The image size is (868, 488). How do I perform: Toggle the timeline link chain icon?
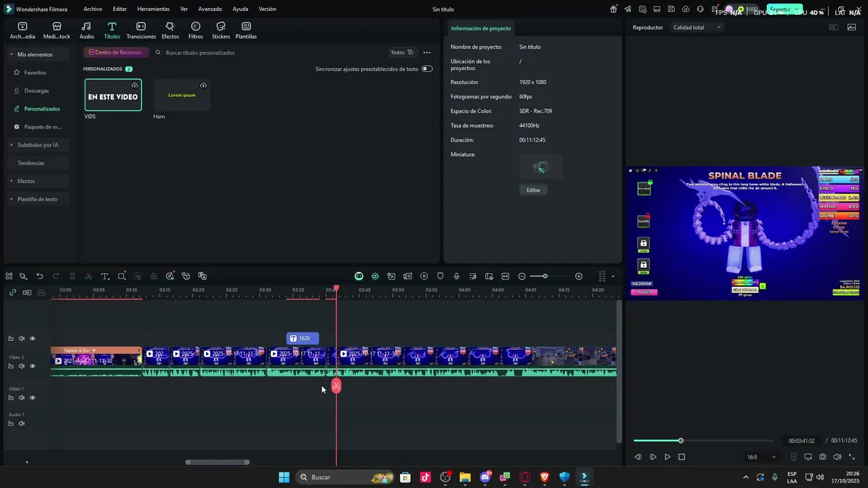12,292
